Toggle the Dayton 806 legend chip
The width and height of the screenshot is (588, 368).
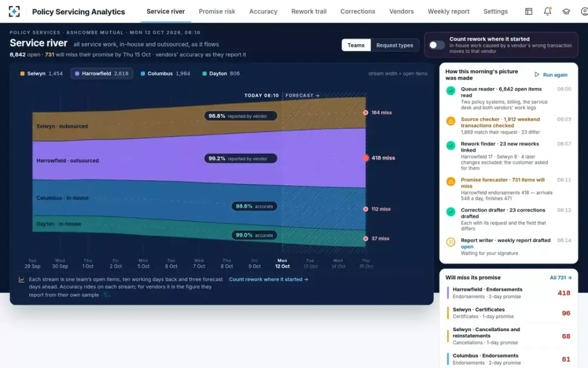click(x=221, y=74)
